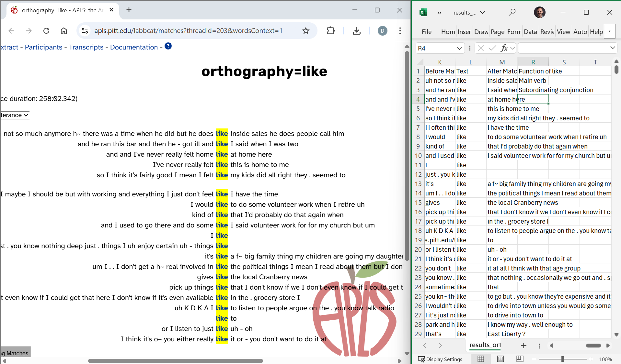Click the browser reload page icon
Image resolution: width=621 pixels, height=364 pixels.
click(46, 31)
